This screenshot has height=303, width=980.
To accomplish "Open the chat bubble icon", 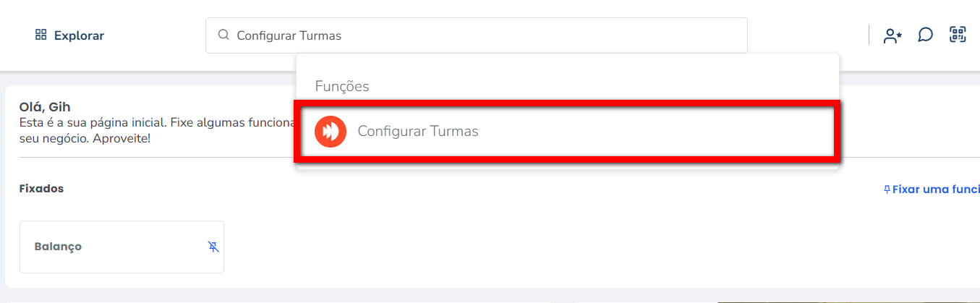I will coord(925,35).
